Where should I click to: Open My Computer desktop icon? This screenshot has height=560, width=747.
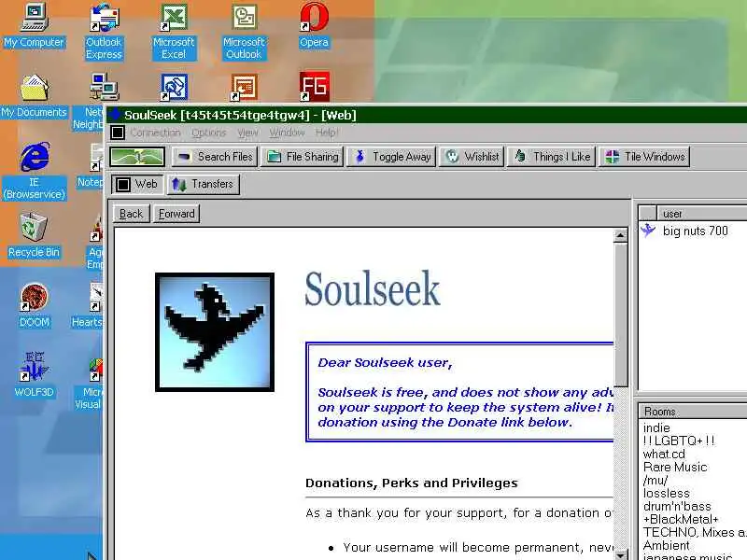pos(35,26)
